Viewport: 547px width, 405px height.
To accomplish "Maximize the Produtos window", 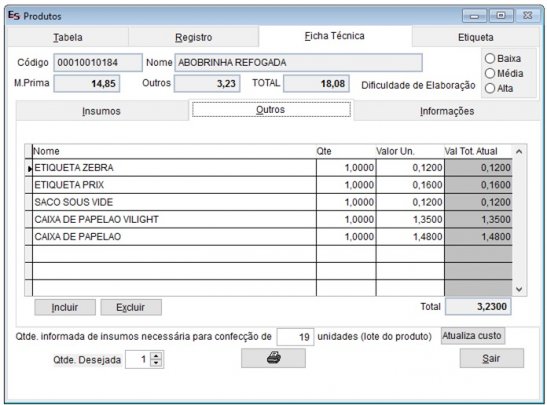I will tap(501, 16).
